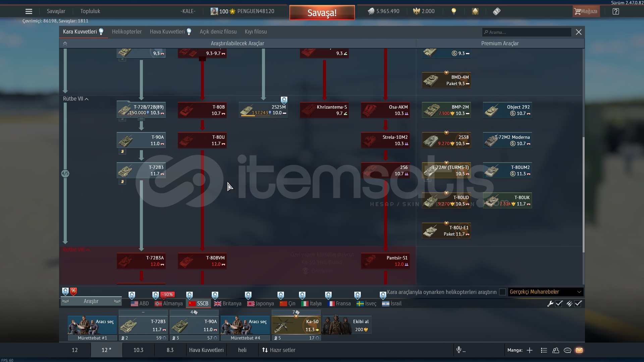Click the Arama search field
644x362 pixels.
[527, 32]
